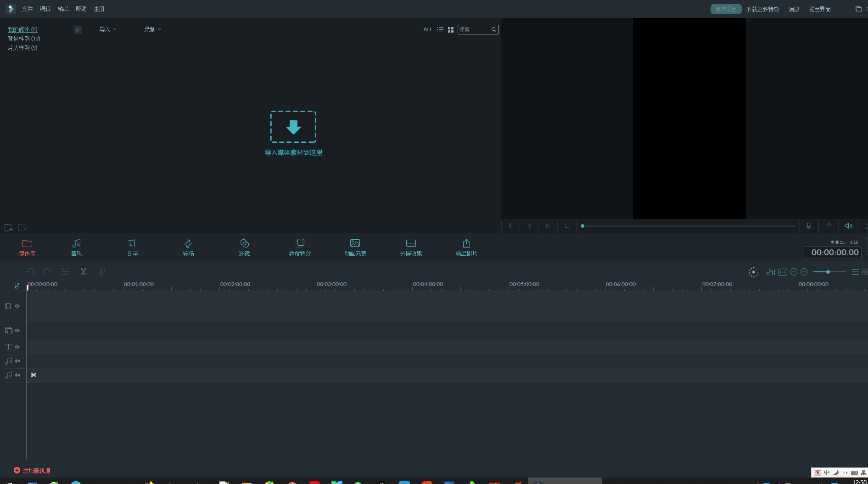Toggle visibility of the video track
Viewport: 868px width, 484px height.
(x=17, y=306)
